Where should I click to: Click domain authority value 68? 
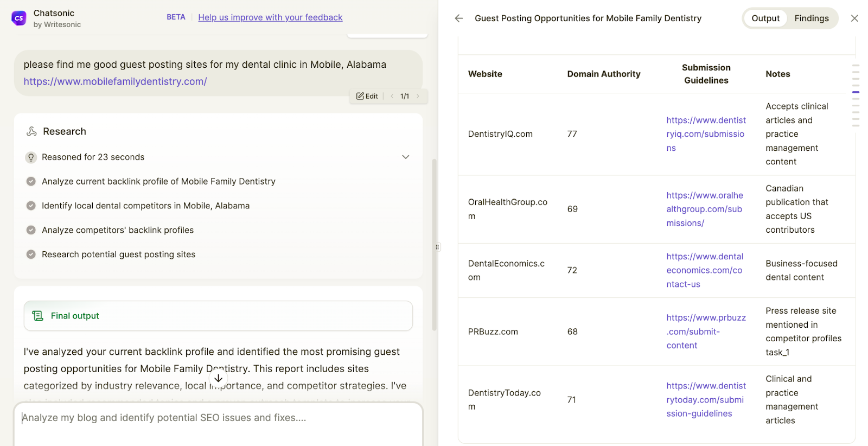pyautogui.click(x=572, y=332)
